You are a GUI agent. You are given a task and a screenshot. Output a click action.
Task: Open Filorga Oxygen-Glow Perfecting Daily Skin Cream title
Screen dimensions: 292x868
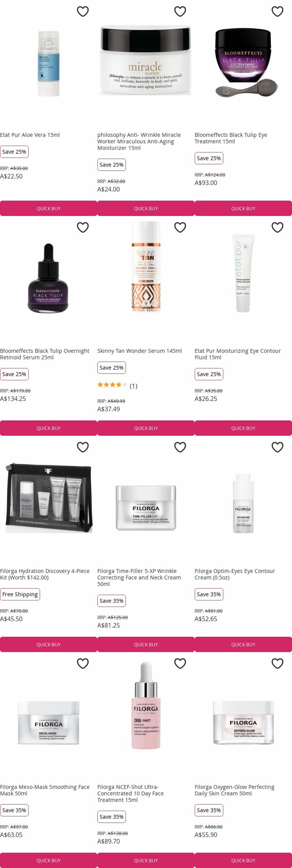click(235, 790)
